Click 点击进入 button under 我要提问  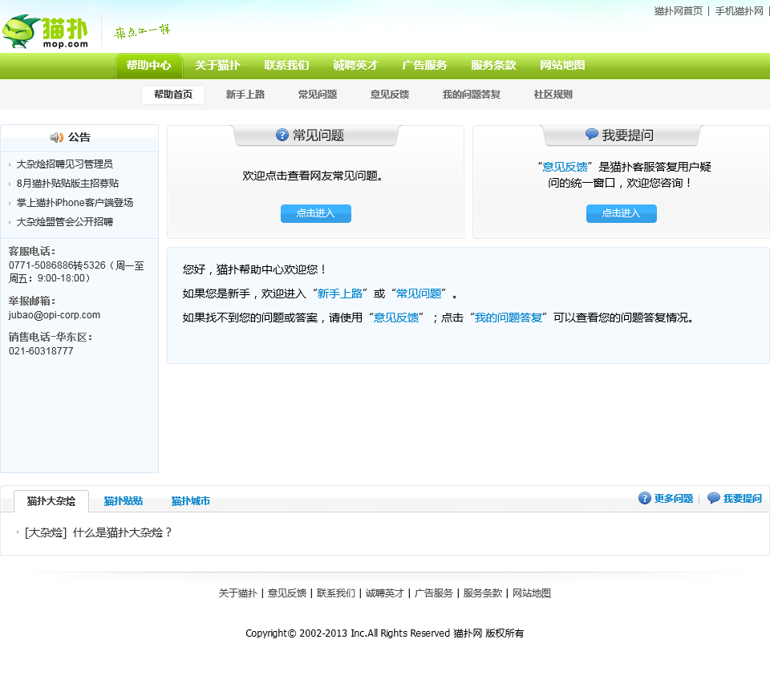pyautogui.click(x=621, y=213)
